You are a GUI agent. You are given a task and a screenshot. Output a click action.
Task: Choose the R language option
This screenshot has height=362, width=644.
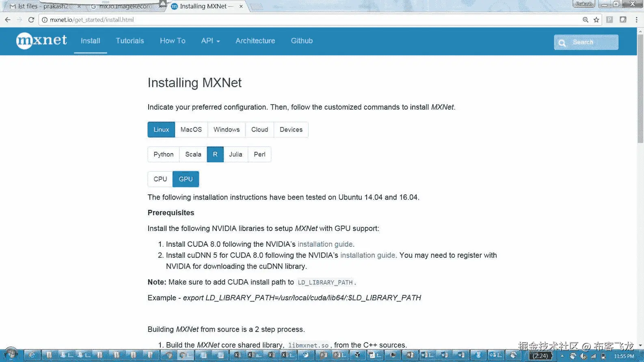215,154
